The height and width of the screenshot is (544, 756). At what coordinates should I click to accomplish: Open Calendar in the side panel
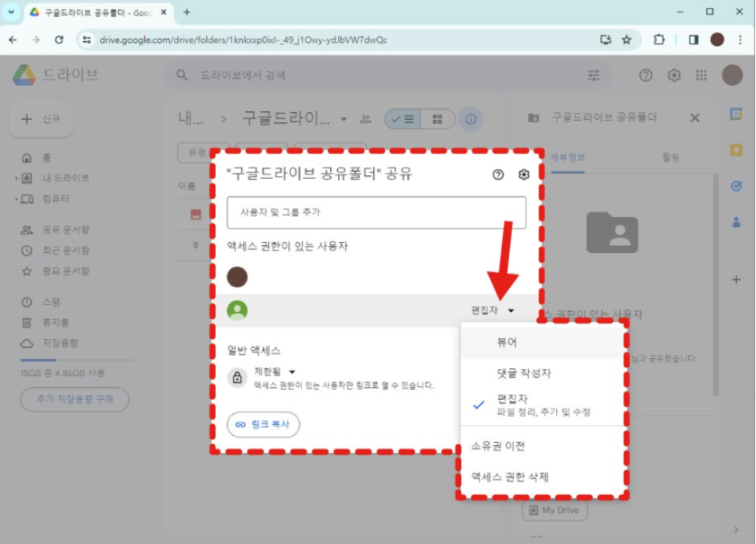[737, 114]
